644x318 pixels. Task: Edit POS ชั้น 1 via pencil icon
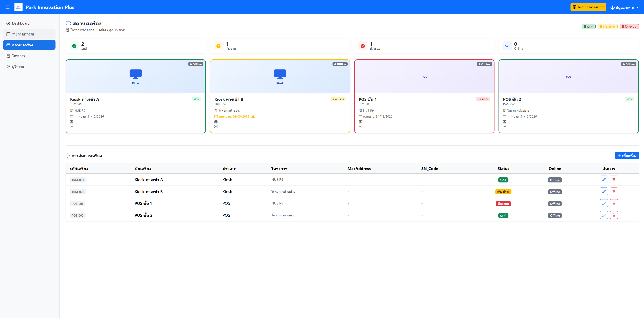(604, 203)
